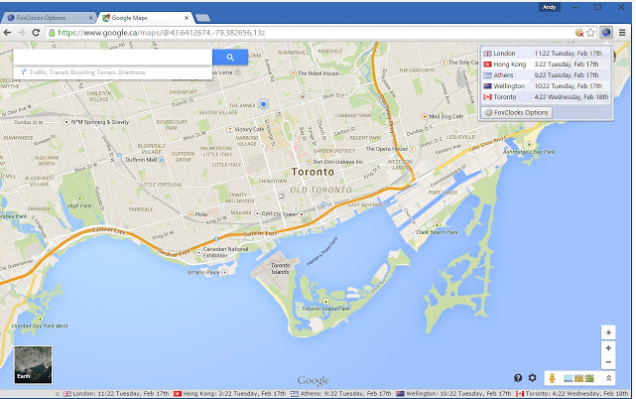636x399 pixels.
Task: Pick up the Street View pegman
Action: point(552,378)
